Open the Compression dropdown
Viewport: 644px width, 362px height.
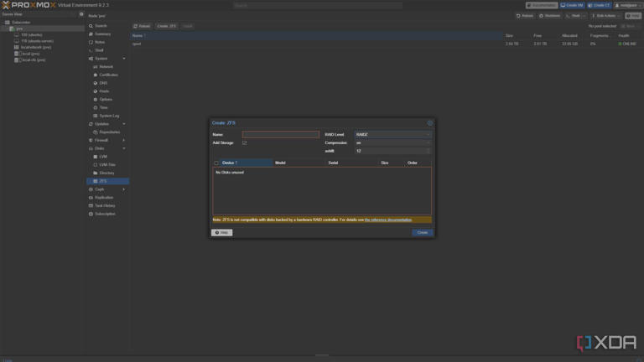(x=392, y=142)
